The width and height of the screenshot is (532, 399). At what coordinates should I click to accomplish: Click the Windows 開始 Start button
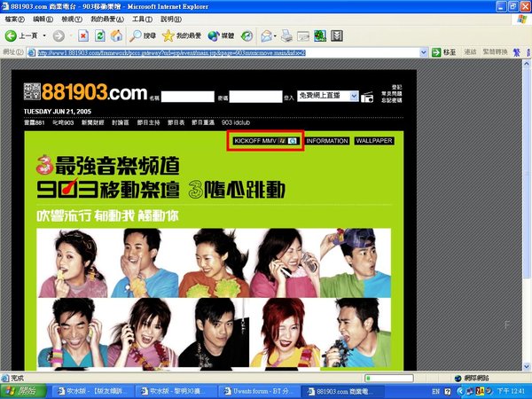tap(23, 391)
